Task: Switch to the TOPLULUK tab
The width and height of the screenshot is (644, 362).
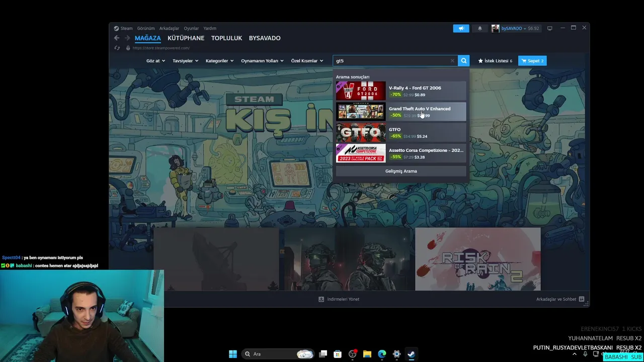Action: (x=226, y=38)
